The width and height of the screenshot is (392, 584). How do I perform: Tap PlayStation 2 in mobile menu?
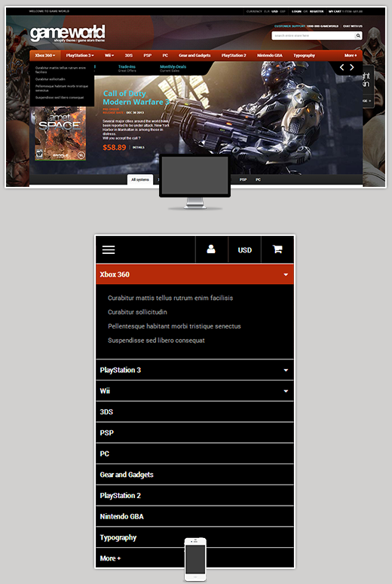pyautogui.click(x=194, y=496)
